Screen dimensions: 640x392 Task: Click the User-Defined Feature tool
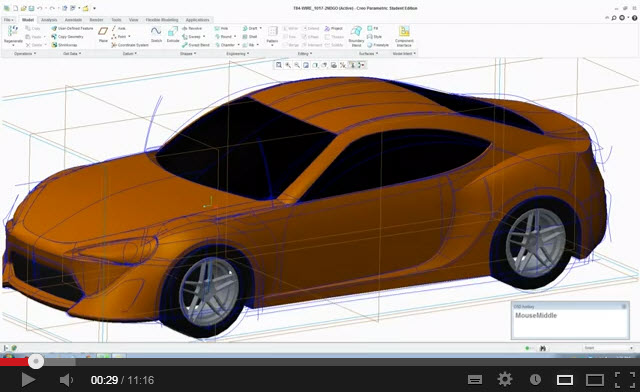(x=72, y=29)
